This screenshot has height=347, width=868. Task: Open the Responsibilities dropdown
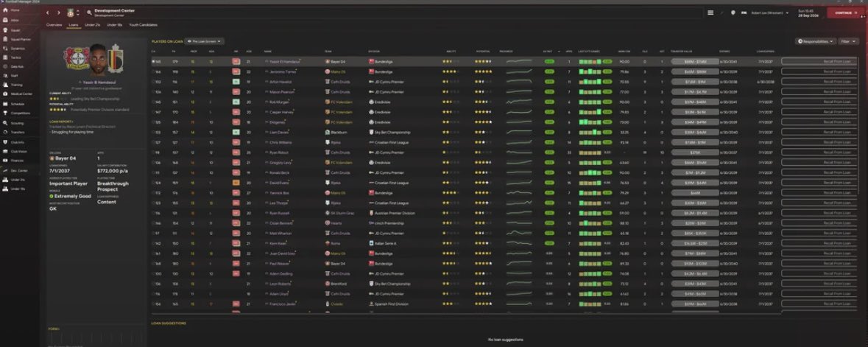click(816, 41)
